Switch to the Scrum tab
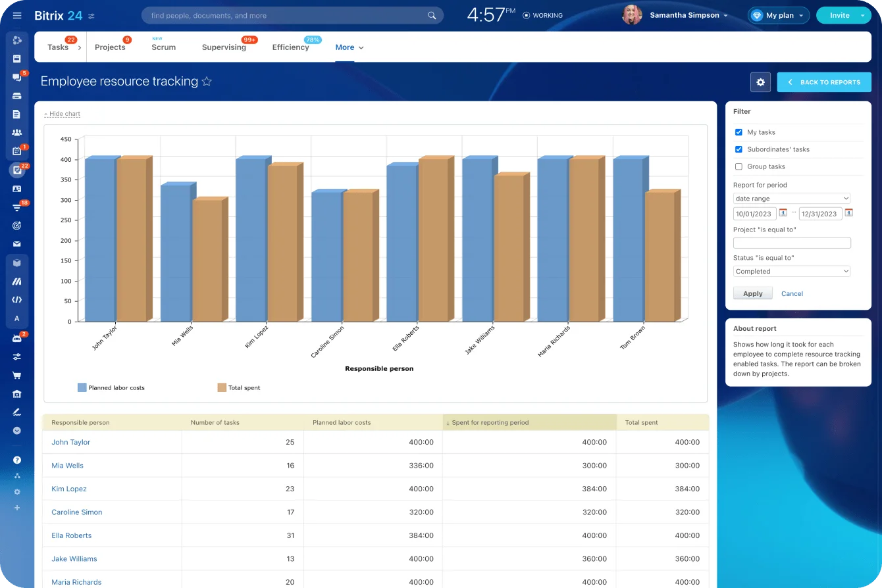Viewport: 882px width, 588px height. [163, 47]
